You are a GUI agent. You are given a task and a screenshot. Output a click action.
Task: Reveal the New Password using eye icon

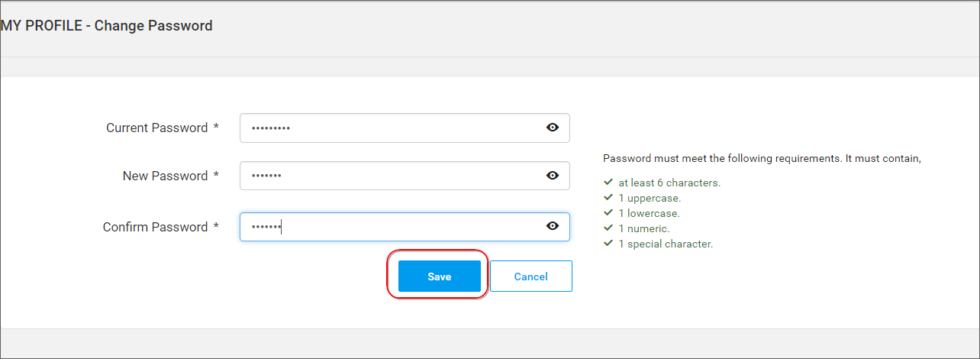click(553, 176)
